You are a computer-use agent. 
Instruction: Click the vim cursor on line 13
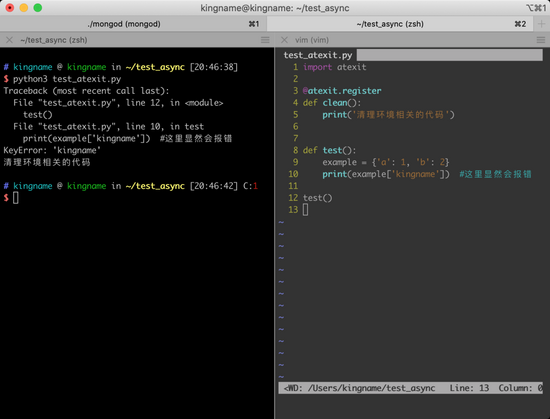(306, 210)
